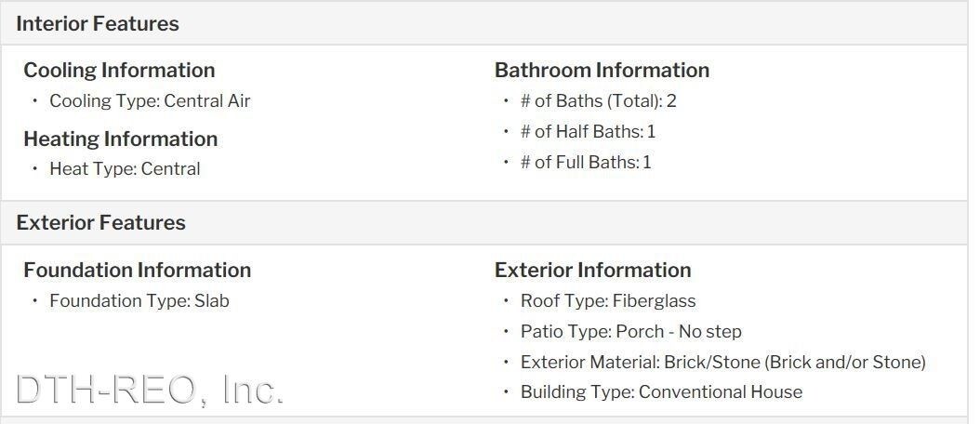Select the Cooling Information heading

[x=119, y=70]
